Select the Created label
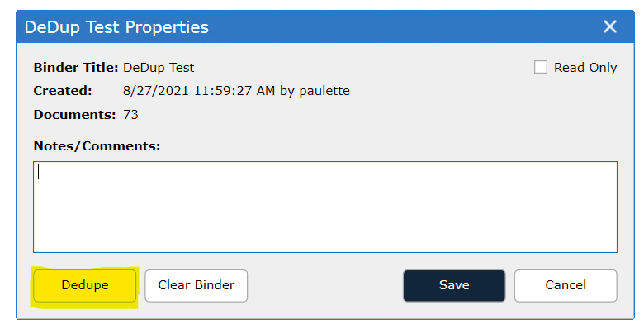The height and width of the screenshot is (324, 644). [x=63, y=90]
